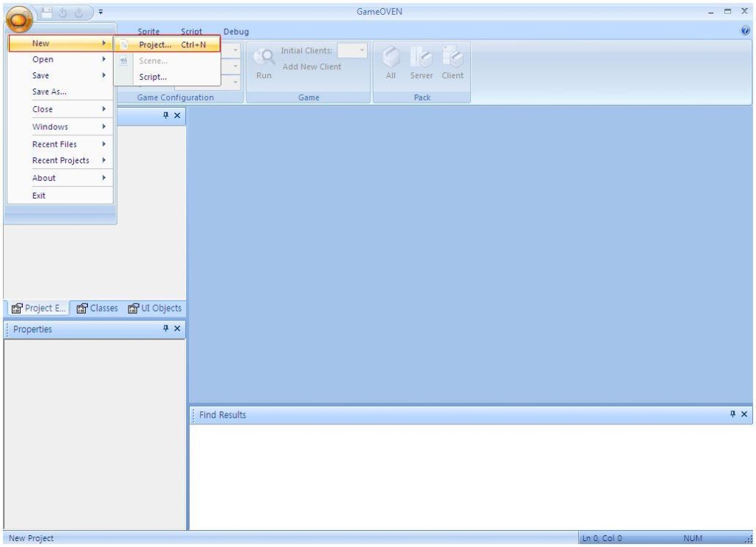This screenshot has width=756, height=547.
Task: Open the quick access toolbar customize arrow
Action: [x=100, y=12]
